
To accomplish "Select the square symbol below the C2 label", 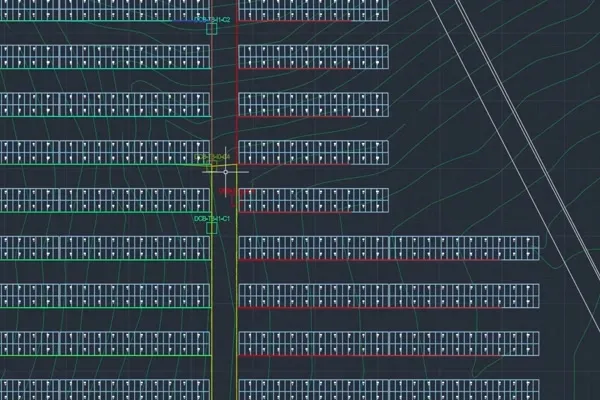I will (x=212, y=29).
